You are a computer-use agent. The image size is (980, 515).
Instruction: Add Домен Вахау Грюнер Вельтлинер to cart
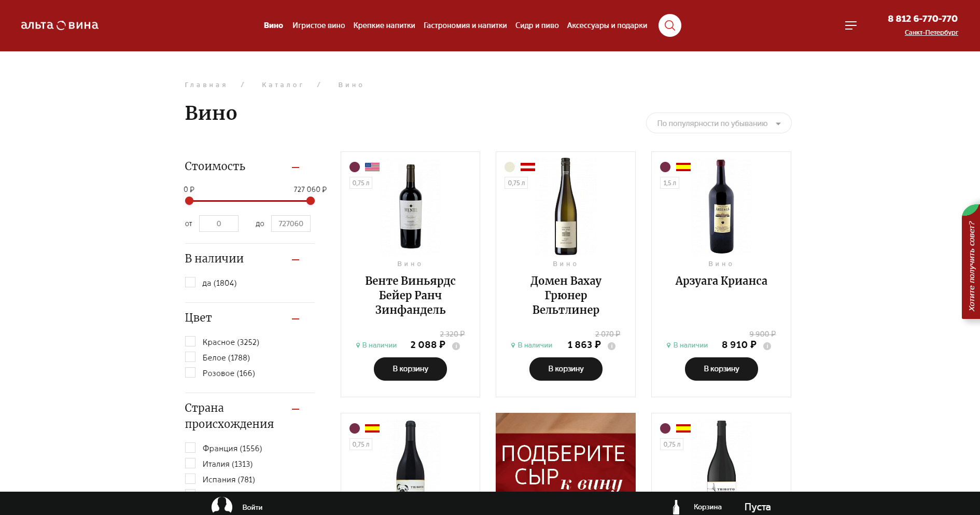click(x=565, y=369)
